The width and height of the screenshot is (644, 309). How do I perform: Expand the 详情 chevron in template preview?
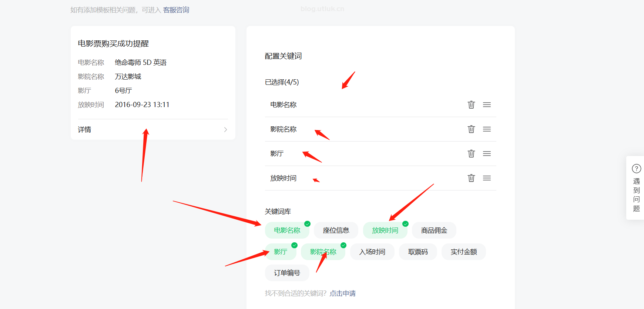225,129
